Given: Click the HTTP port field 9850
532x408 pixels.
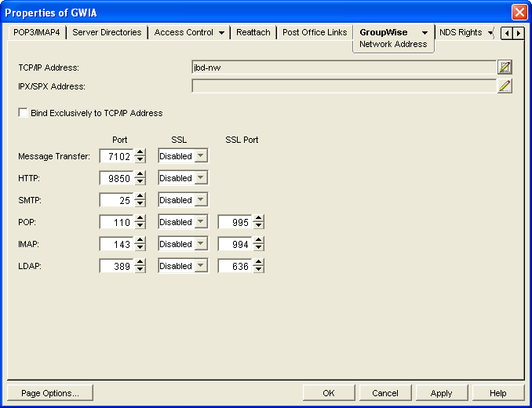Looking at the screenshot, I should (116, 178).
